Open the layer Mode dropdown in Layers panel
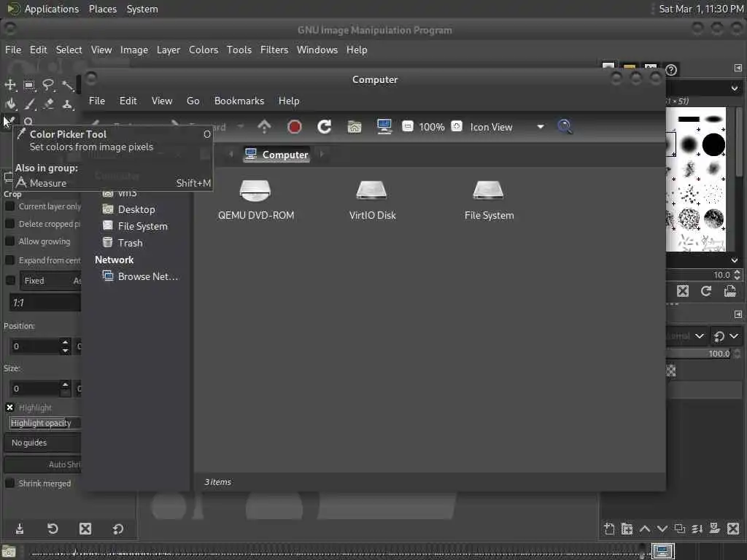 (x=686, y=336)
